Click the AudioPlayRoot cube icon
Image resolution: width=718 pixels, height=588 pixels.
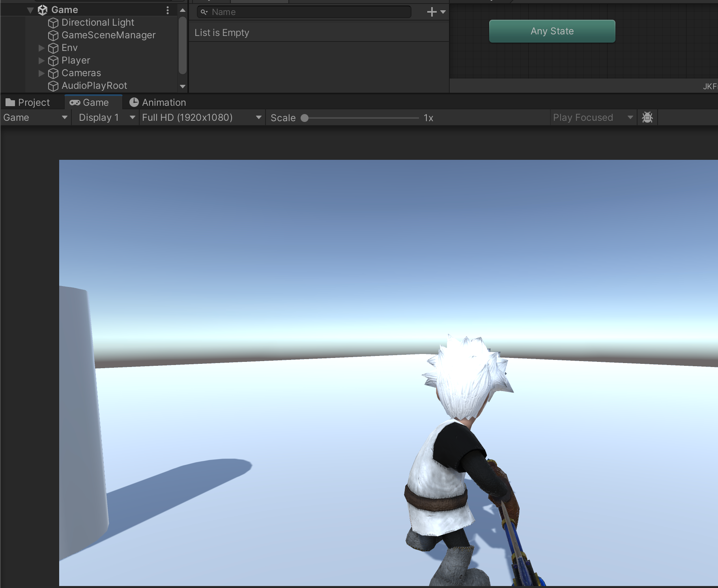tap(53, 86)
